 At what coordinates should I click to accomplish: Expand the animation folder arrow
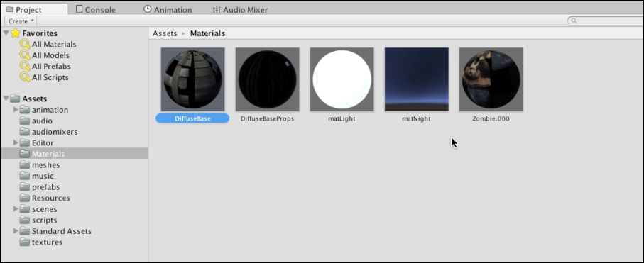tap(16, 110)
